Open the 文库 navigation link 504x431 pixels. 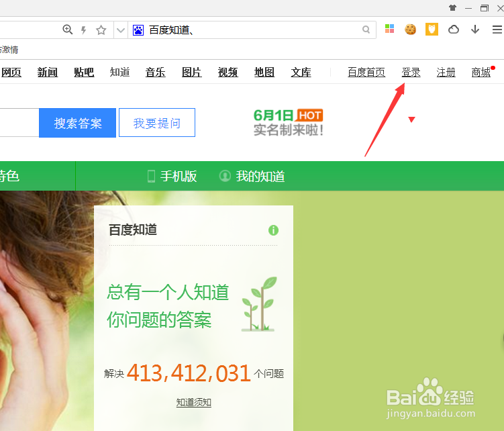pos(301,72)
